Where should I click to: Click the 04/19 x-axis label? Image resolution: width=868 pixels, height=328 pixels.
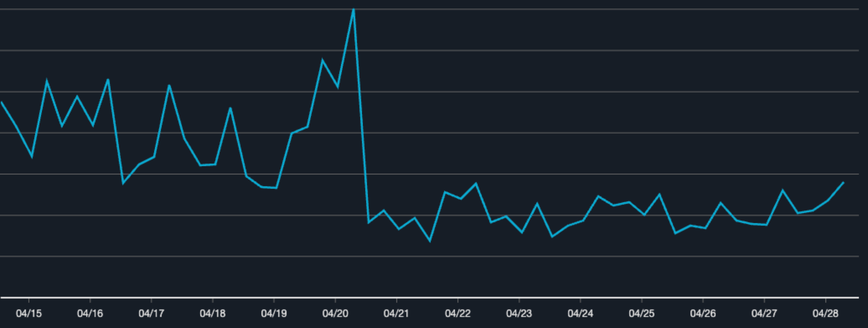[x=274, y=313]
